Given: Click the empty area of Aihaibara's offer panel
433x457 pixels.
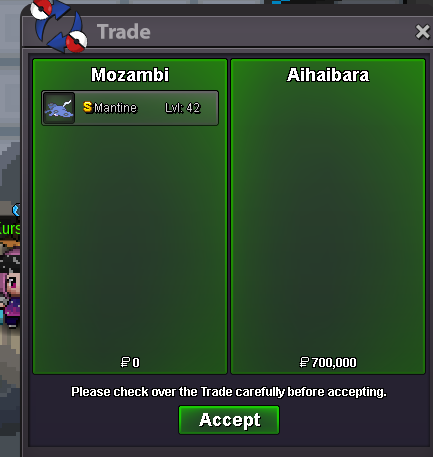Looking at the screenshot, I should point(328,217).
